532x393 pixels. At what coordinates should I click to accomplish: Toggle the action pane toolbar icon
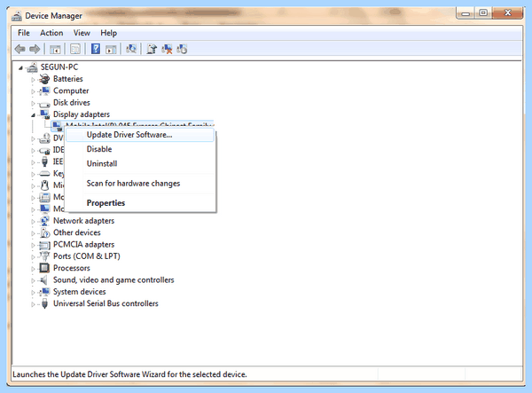pyautogui.click(x=111, y=49)
